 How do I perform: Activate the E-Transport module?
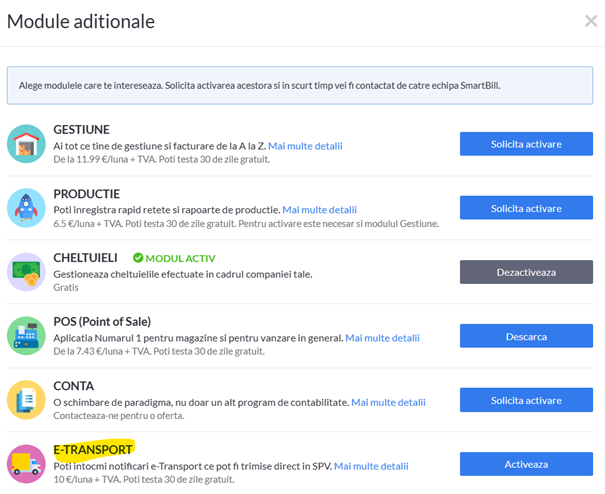tap(526, 464)
